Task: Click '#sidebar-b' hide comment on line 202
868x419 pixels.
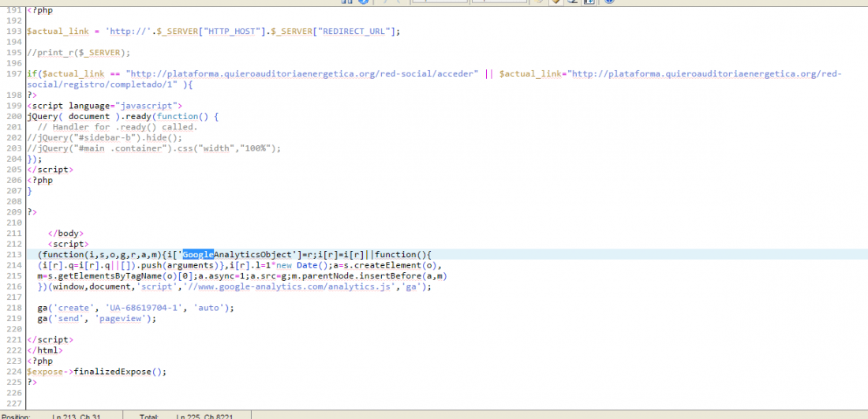Action: coord(104,138)
